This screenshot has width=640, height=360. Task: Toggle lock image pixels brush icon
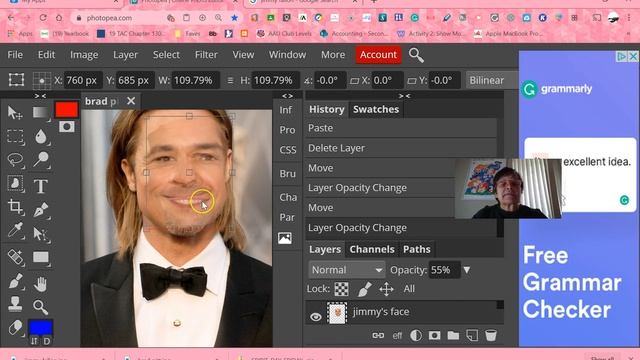click(364, 289)
